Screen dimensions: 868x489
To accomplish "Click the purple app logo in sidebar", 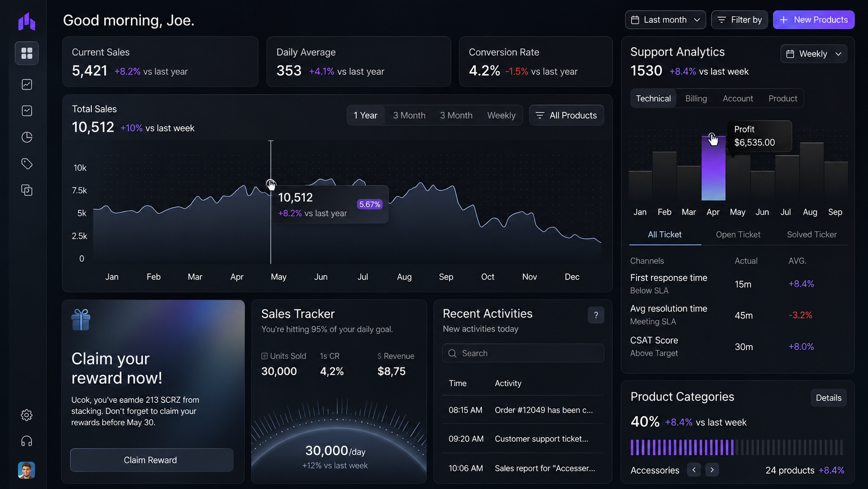I will 26,21.
